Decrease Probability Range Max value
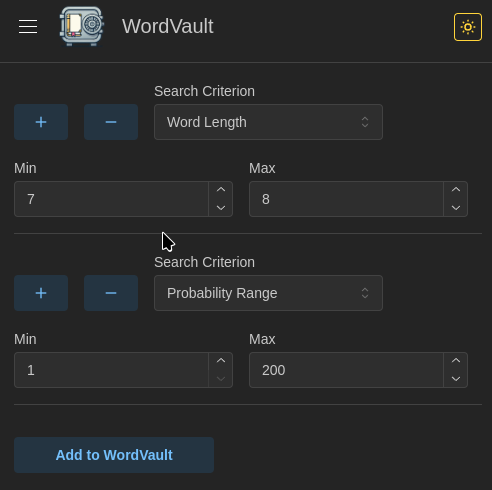Viewport: 492px width, 490px height. point(456,379)
